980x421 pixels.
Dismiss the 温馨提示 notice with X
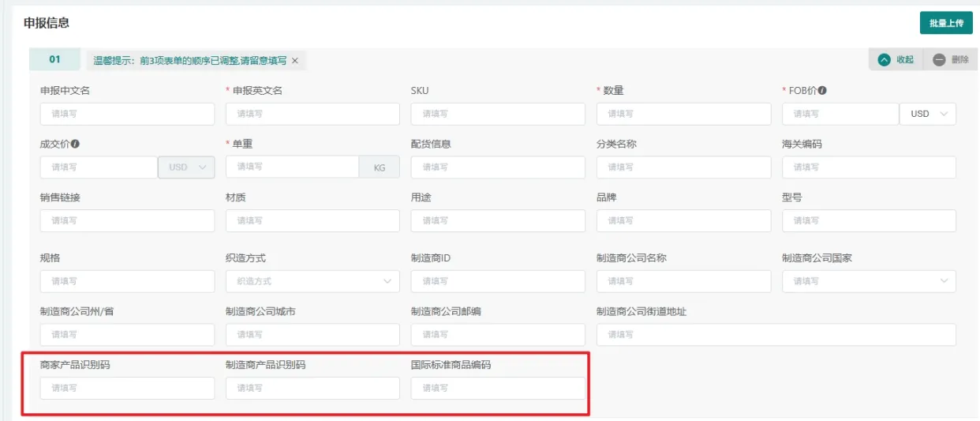(295, 60)
